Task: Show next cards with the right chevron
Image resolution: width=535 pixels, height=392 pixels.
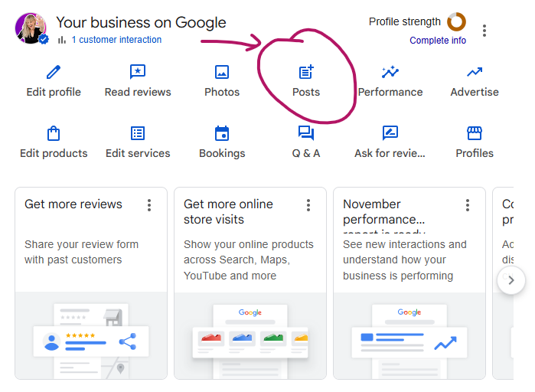Action: (511, 280)
